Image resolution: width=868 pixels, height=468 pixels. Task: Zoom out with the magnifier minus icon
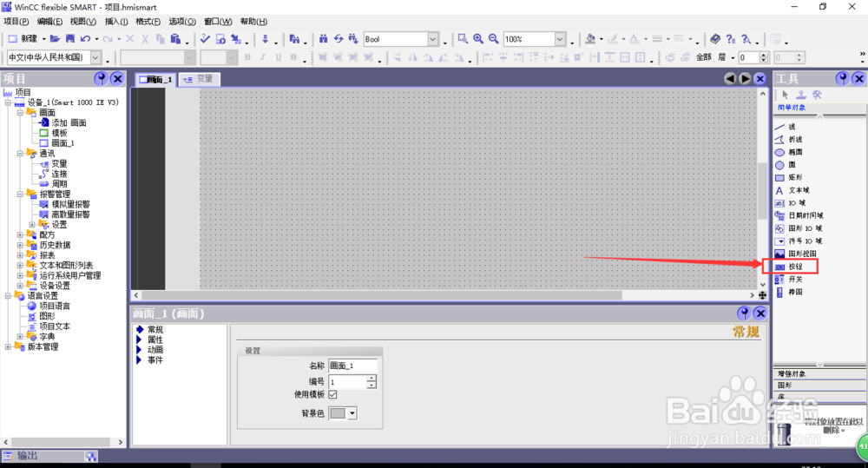tap(493, 39)
